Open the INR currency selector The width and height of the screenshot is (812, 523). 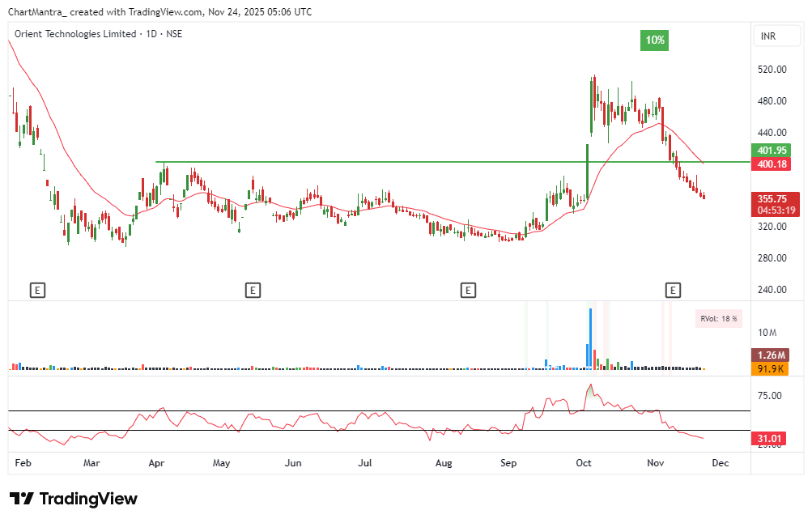776,36
